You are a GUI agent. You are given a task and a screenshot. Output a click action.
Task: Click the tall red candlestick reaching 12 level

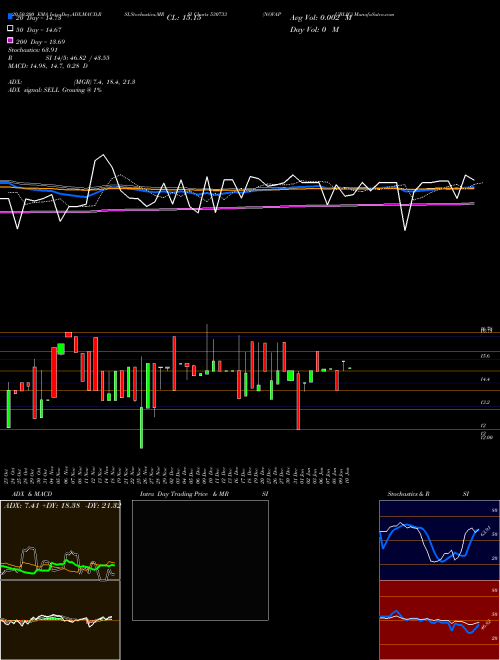298,401
